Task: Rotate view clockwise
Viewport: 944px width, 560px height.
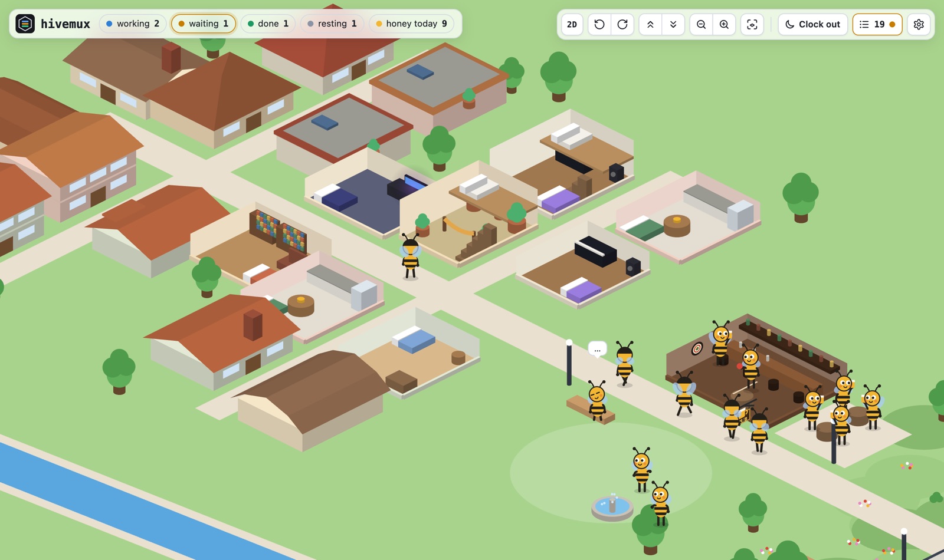Action: click(x=622, y=24)
